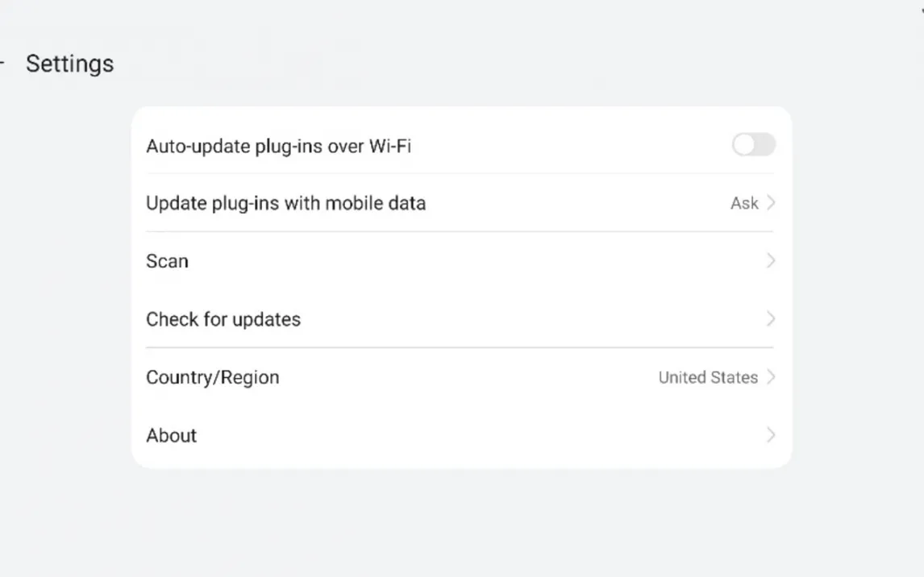Click the Auto-update plug-ins over Wi-Fi label

pyautogui.click(x=278, y=146)
